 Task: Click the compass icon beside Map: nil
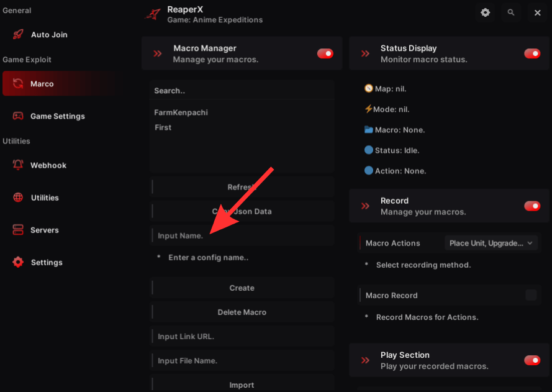tap(368, 88)
